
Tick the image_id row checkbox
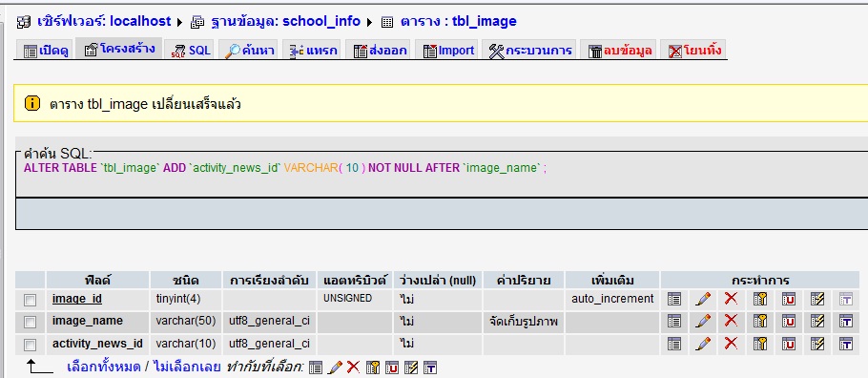[30, 300]
